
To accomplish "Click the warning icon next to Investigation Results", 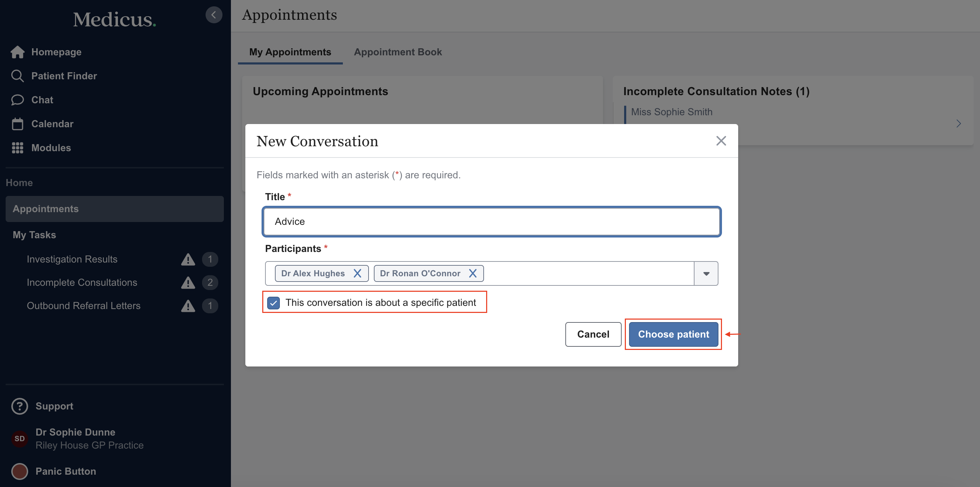I will [188, 259].
